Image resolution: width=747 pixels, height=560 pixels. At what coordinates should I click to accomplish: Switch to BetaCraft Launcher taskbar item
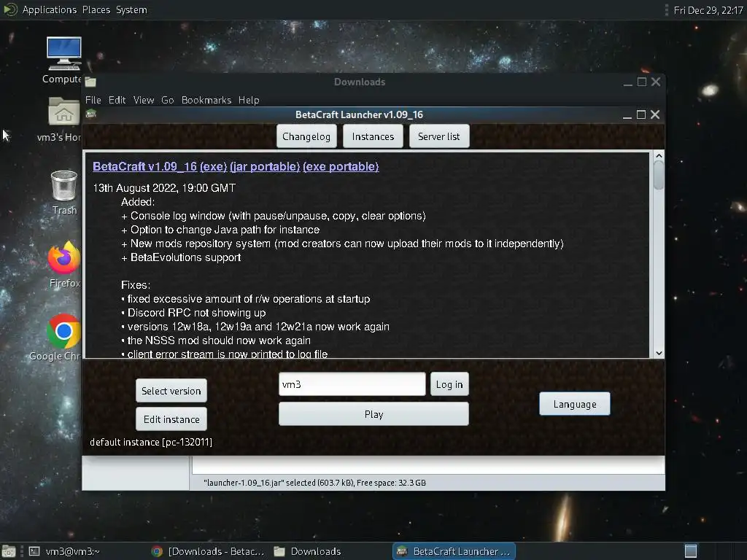click(454, 551)
